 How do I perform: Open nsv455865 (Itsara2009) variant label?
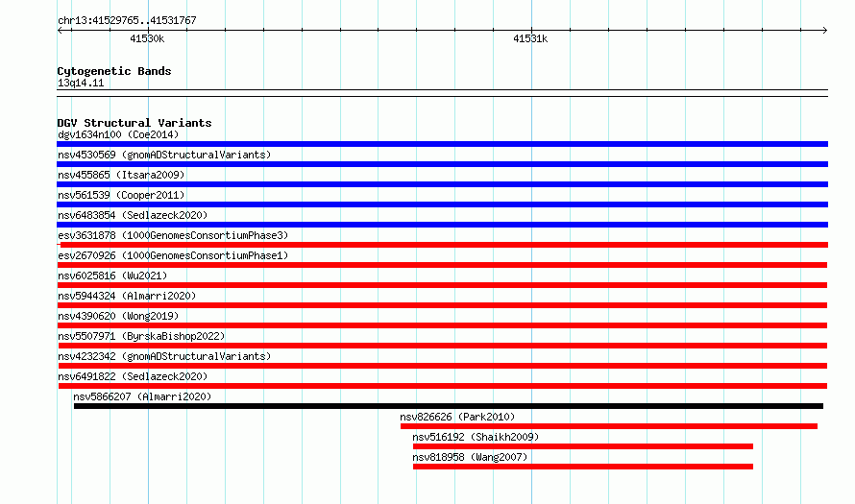click(x=121, y=175)
